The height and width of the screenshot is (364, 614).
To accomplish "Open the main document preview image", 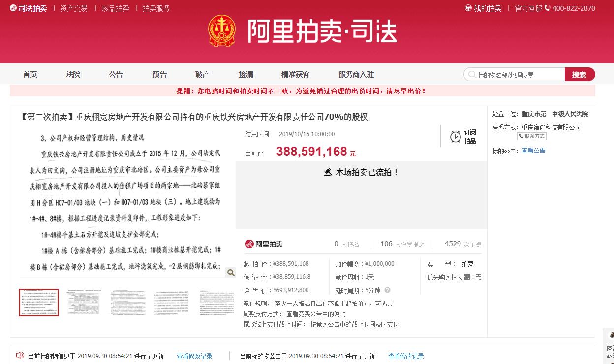I will pyautogui.click(x=127, y=203).
